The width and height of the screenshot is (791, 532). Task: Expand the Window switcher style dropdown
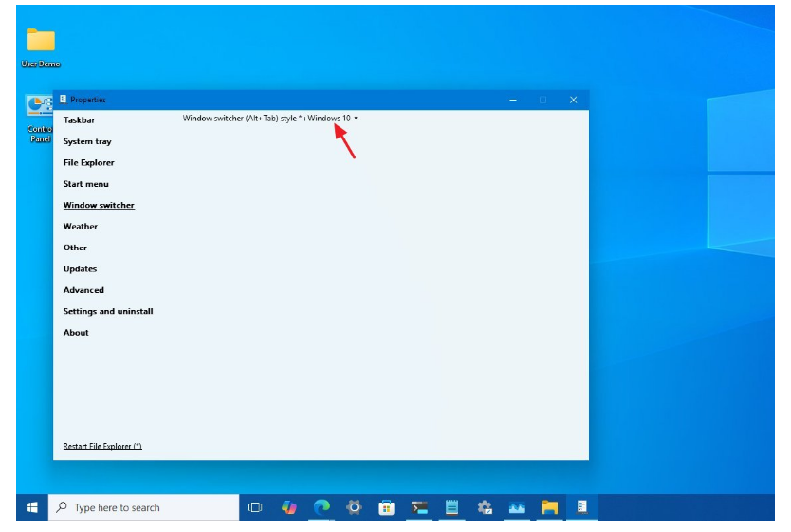[332, 119]
